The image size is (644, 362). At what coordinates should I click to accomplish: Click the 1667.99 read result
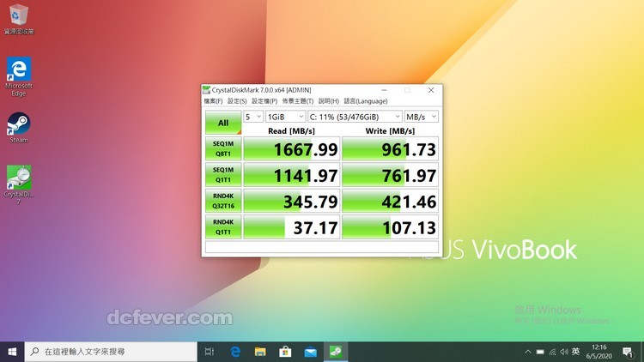pyautogui.click(x=292, y=148)
